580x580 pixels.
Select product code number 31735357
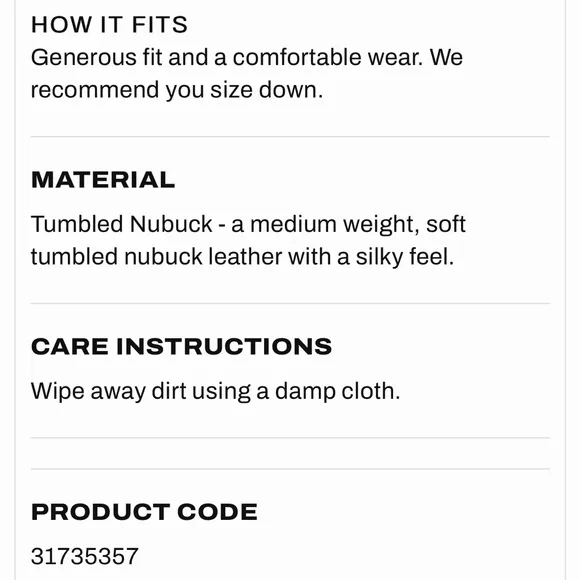pyautogui.click(x=85, y=556)
